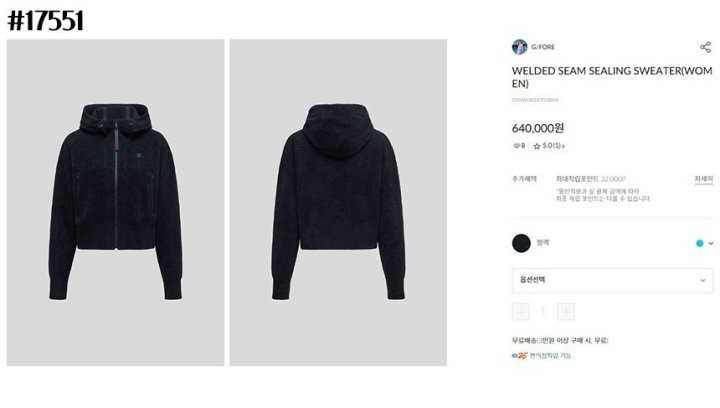Select the black color swatch
Screen dimensions: 720x408
(x=521, y=243)
